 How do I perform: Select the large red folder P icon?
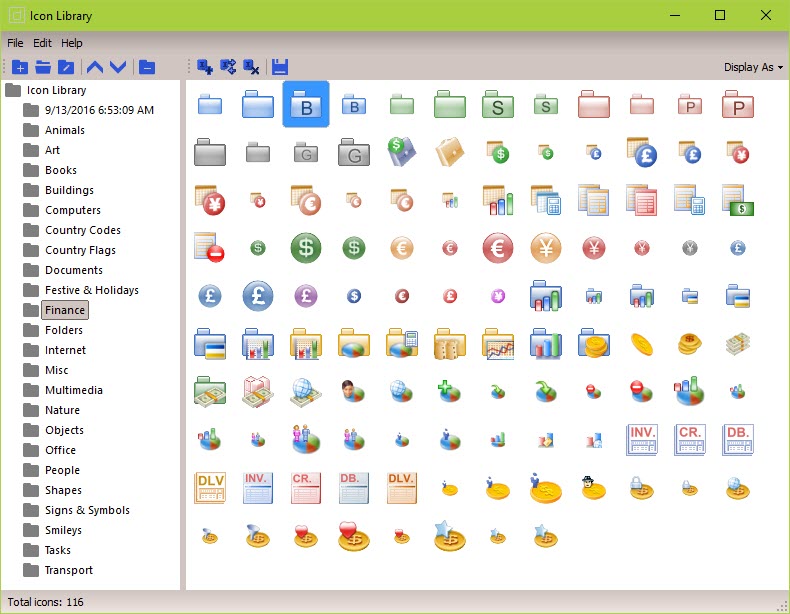click(738, 104)
